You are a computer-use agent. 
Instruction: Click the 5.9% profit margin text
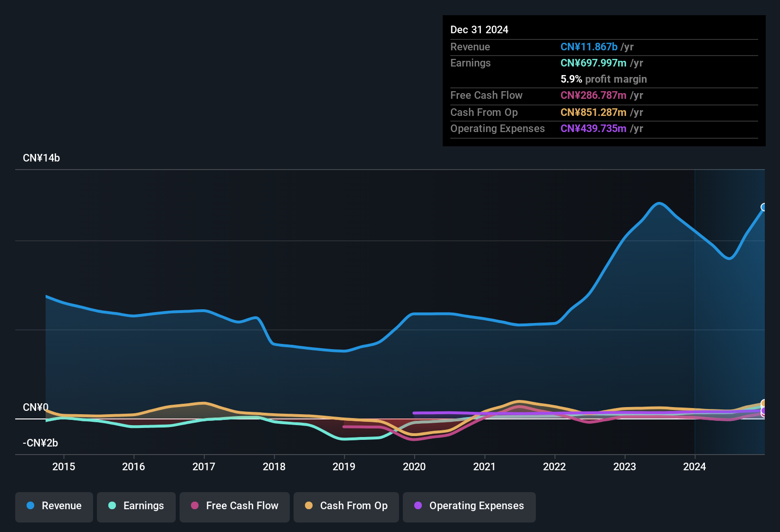[x=603, y=79]
